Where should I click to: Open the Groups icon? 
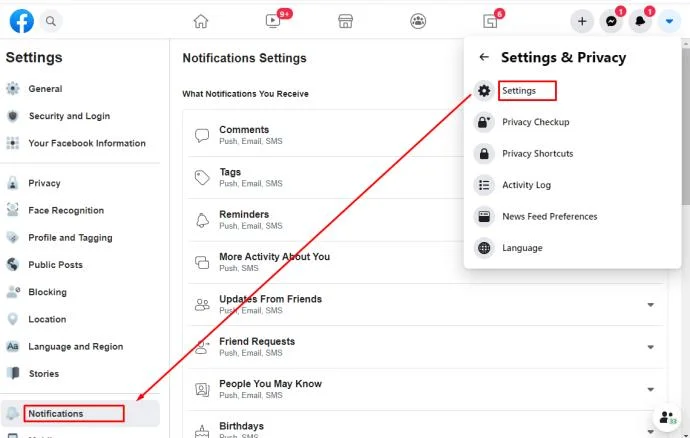[x=418, y=21]
